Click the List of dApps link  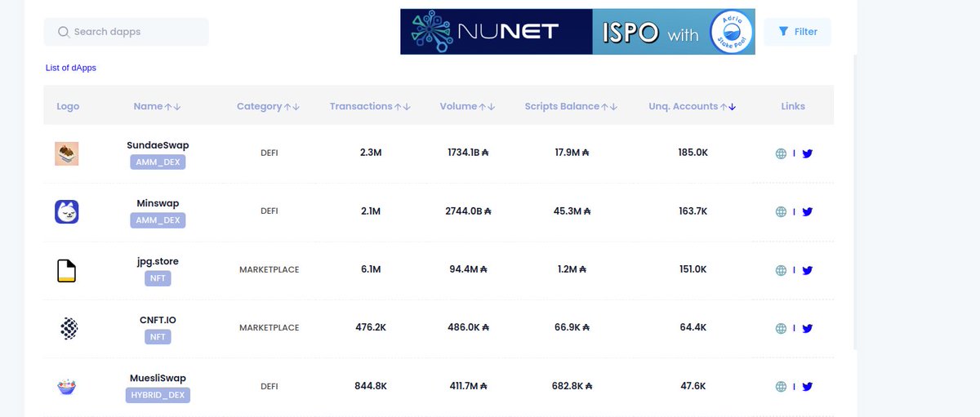click(71, 68)
